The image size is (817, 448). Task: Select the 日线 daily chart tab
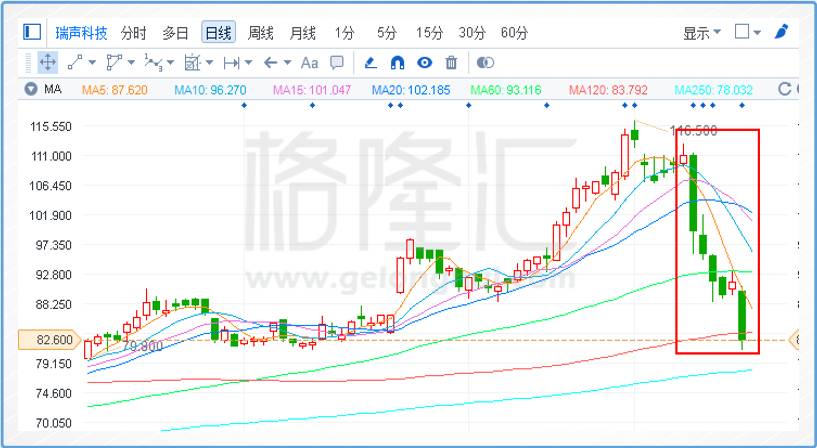[x=218, y=33]
